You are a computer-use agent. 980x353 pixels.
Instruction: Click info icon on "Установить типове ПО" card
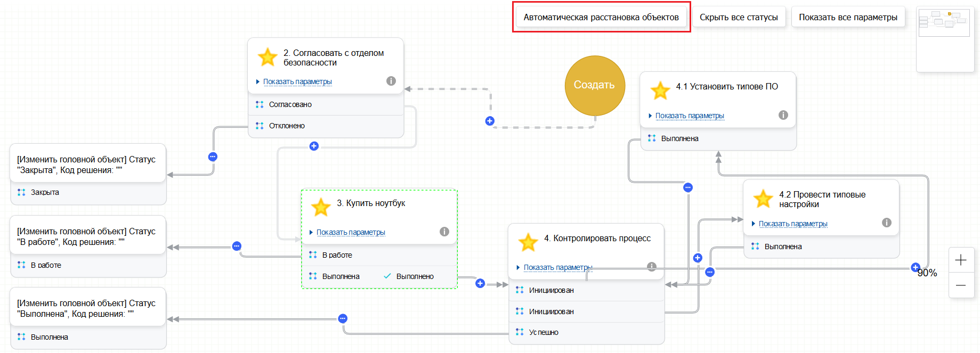click(x=783, y=115)
